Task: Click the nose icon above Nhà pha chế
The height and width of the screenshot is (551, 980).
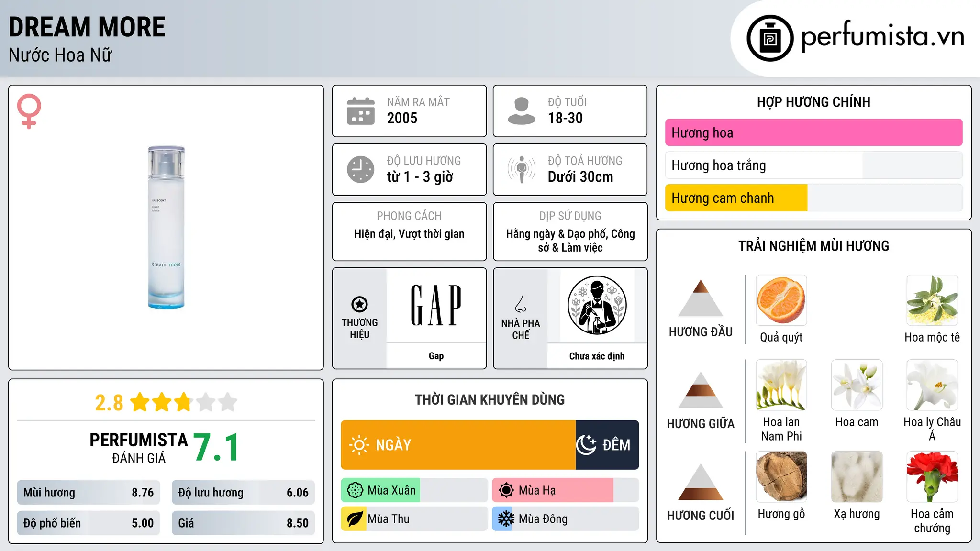Action: pyautogui.click(x=521, y=304)
